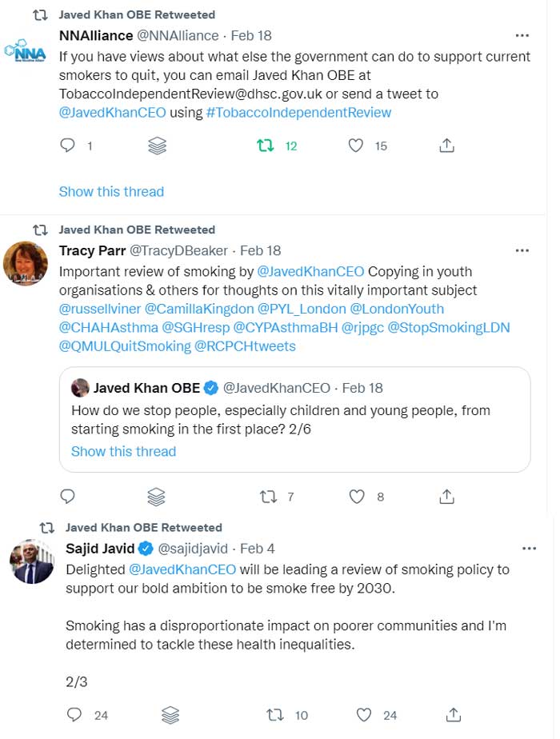Open Tracy Parr's profile picture
The image size is (560, 739).
26,263
